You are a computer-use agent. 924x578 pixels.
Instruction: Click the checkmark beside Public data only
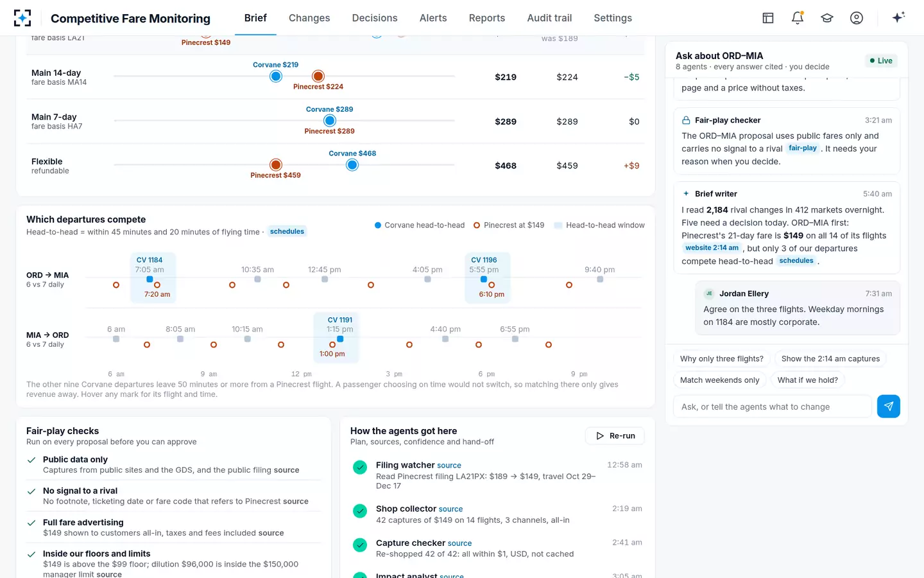[x=31, y=460]
